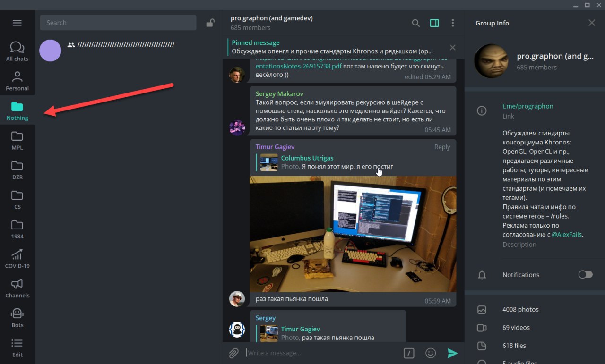605x364 pixels.
Task: Open the Channels folder
Action: tap(17, 289)
